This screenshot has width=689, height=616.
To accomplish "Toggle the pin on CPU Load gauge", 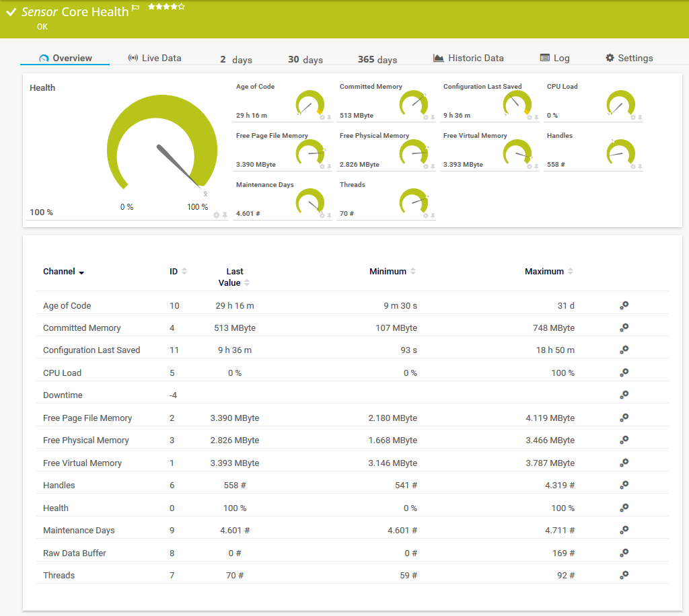I will (x=640, y=117).
